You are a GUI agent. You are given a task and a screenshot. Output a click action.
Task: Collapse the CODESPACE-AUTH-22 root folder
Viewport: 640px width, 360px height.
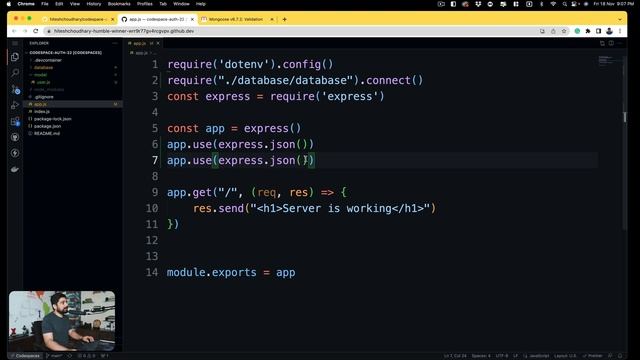click(x=65, y=53)
